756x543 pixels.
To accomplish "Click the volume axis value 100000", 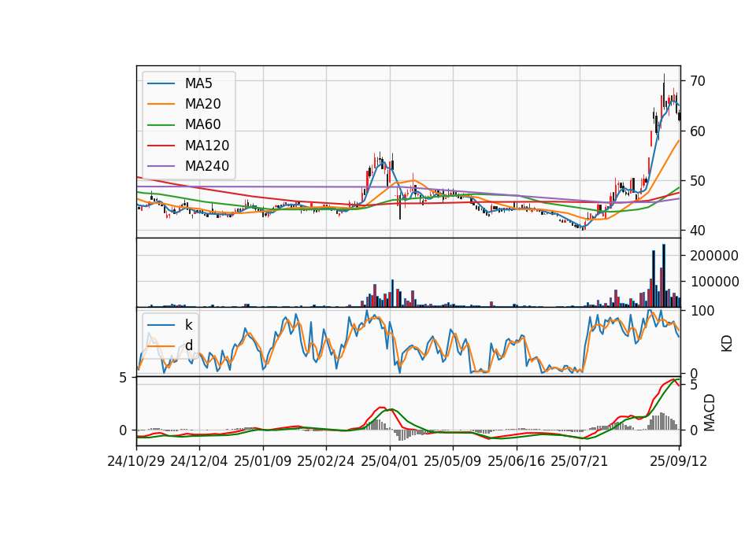I will [714, 282].
